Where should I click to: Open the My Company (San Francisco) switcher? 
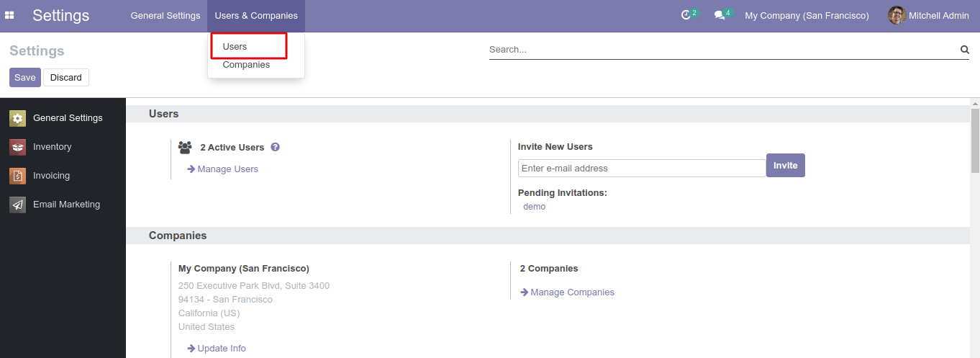coord(807,16)
